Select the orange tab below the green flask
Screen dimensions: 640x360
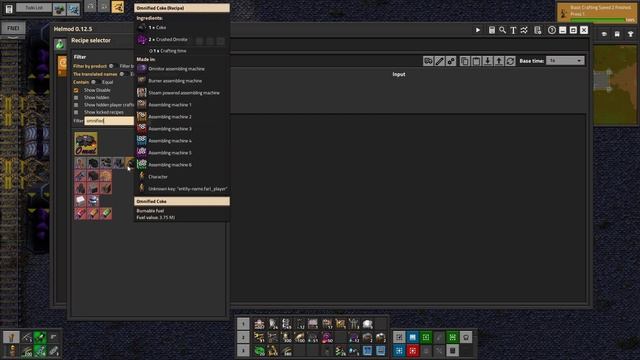62,66
